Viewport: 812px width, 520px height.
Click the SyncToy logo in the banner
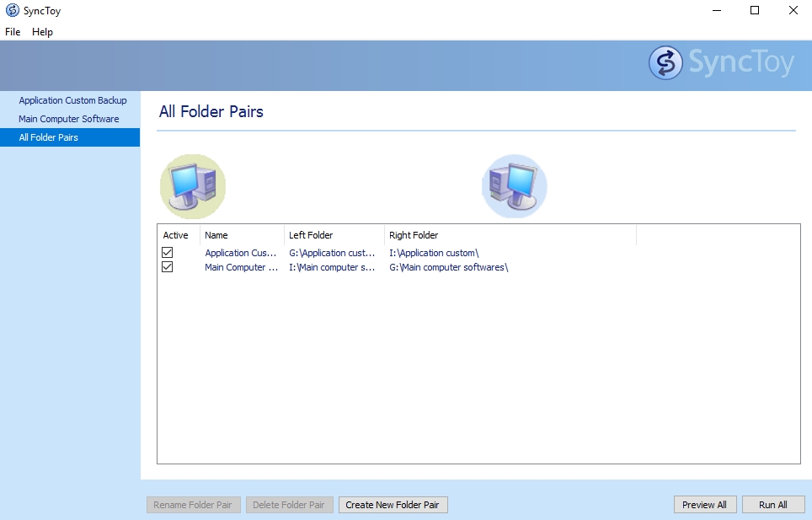pos(721,62)
